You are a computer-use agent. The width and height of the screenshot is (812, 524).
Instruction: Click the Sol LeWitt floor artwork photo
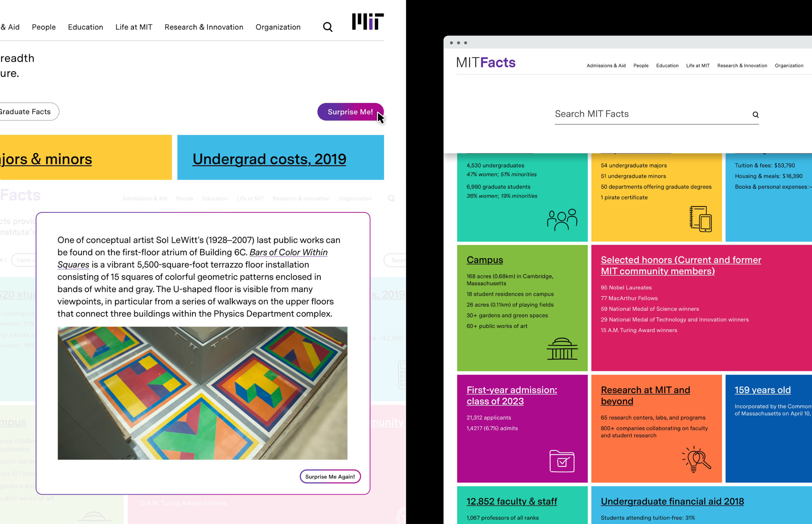[202, 393]
